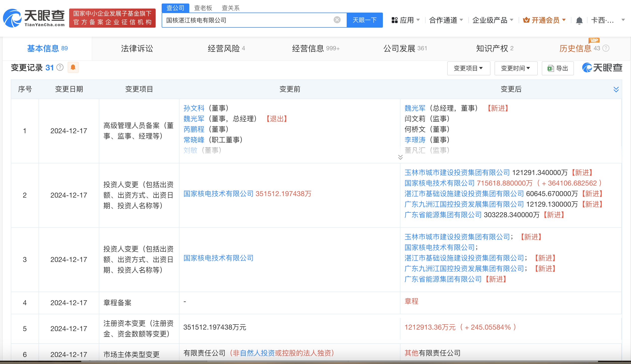Click the TianYanCha logo in header
This screenshot has width=631, height=364.
pyautogui.click(x=34, y=18)
